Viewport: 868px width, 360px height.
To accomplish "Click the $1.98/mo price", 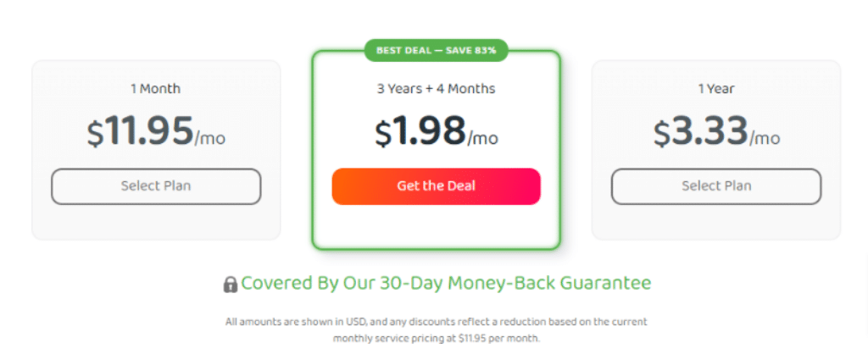I will [x=437, y=131].
